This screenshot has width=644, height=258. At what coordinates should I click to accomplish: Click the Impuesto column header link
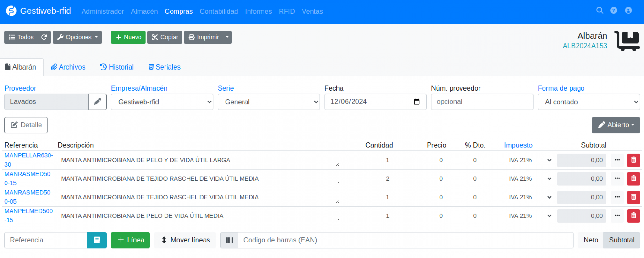click(518, 145)
